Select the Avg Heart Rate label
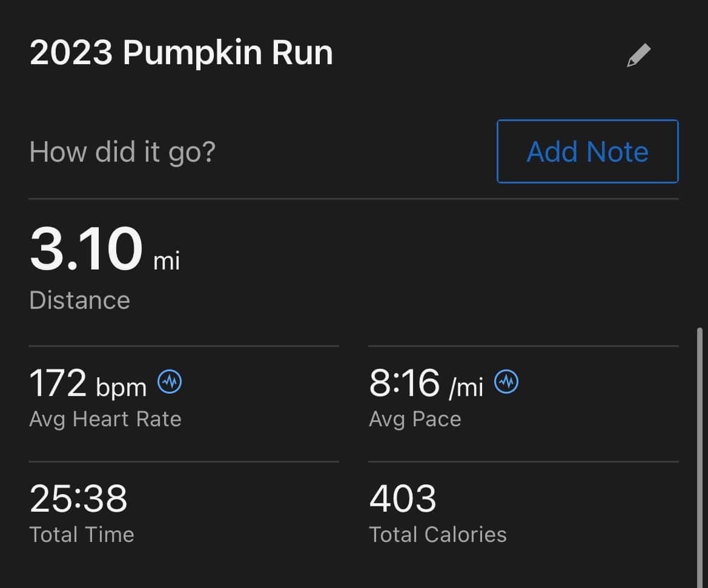Screen dimensions: 708x588 [x=105, y=419]
